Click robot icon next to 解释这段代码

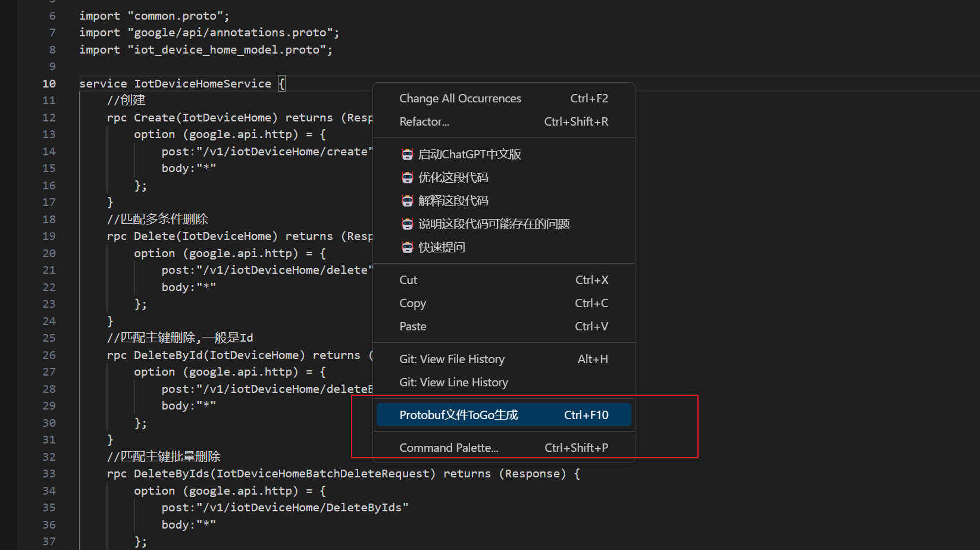[x=407, y=201]
